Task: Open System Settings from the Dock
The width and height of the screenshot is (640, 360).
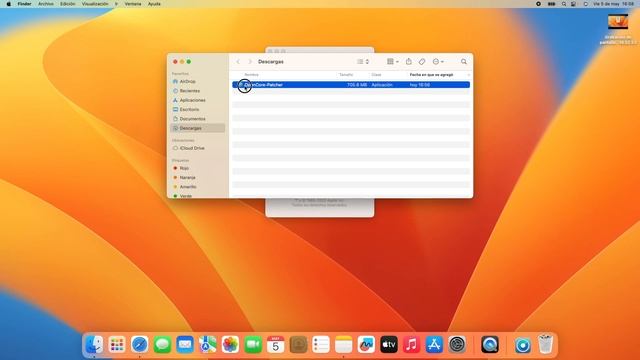Action: click(457, 345)
